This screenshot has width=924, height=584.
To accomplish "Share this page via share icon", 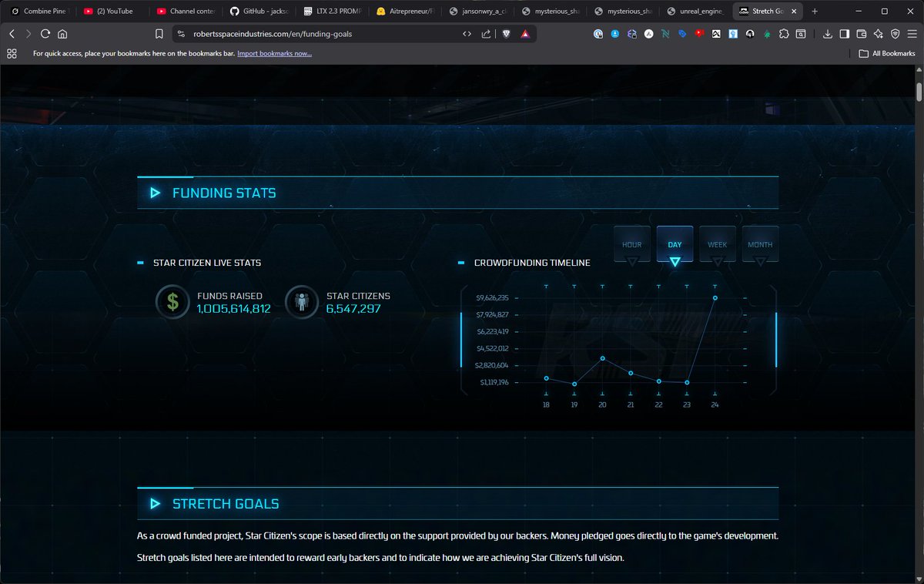I will [x=487, y=34].
